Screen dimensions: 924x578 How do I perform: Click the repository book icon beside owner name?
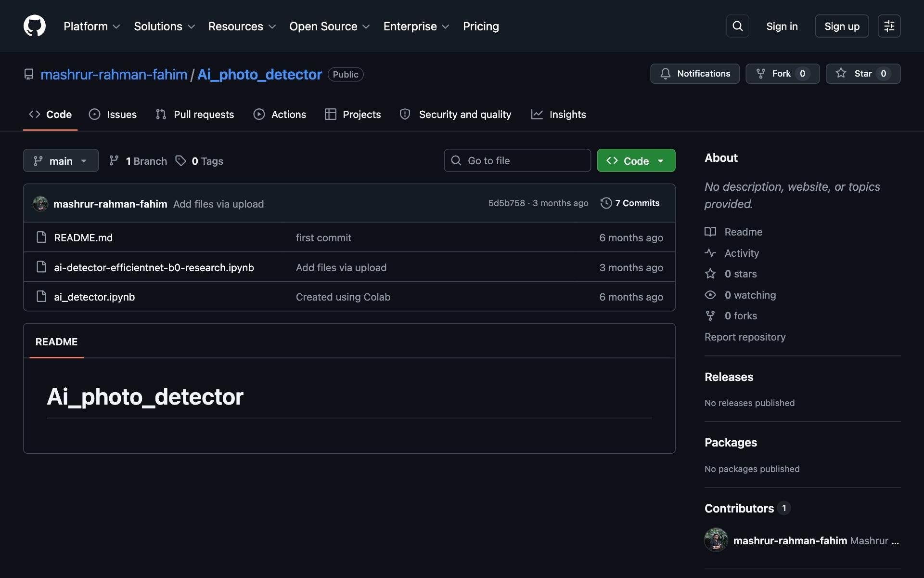(x=29, y=74)
